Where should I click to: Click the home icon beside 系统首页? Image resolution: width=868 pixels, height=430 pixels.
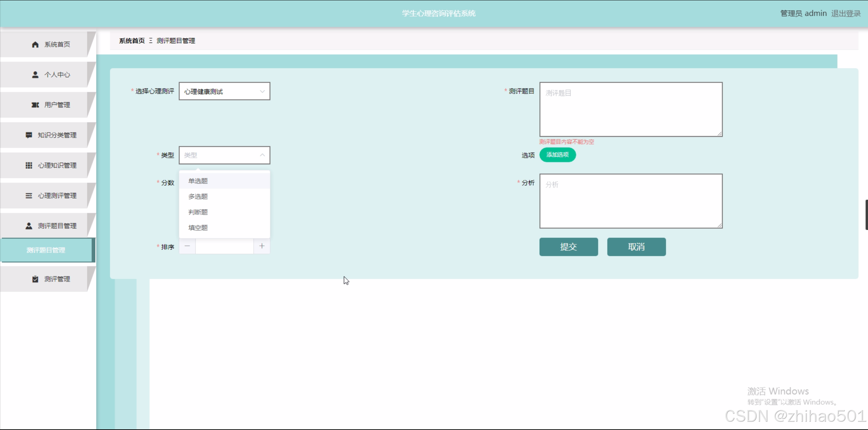tap(35, 44)
